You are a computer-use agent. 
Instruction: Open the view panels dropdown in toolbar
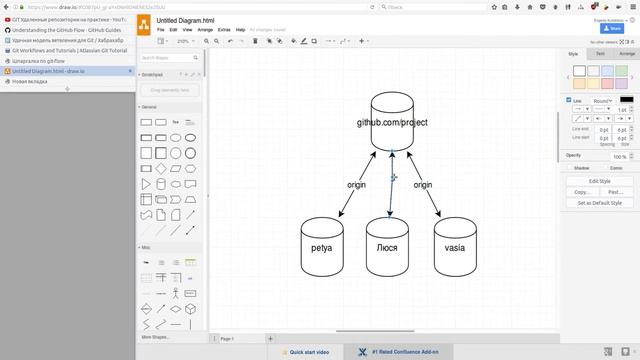[x=162, y=41]
